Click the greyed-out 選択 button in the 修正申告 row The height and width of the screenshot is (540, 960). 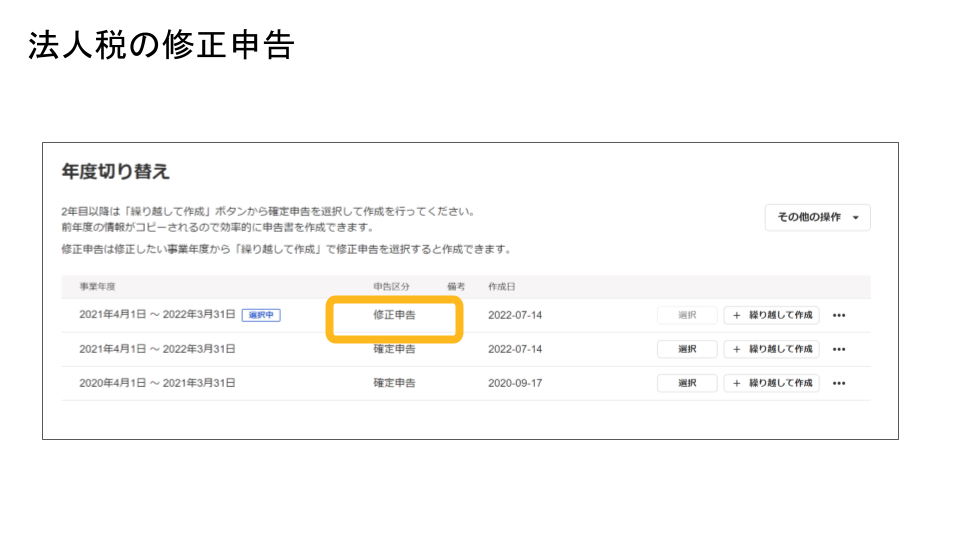click(687, 315)
